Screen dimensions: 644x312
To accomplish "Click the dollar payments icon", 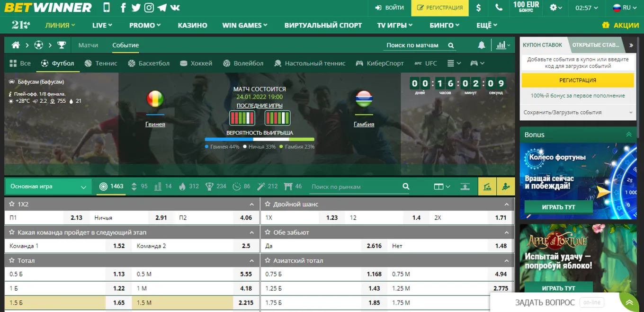I will tap(479, 8).
